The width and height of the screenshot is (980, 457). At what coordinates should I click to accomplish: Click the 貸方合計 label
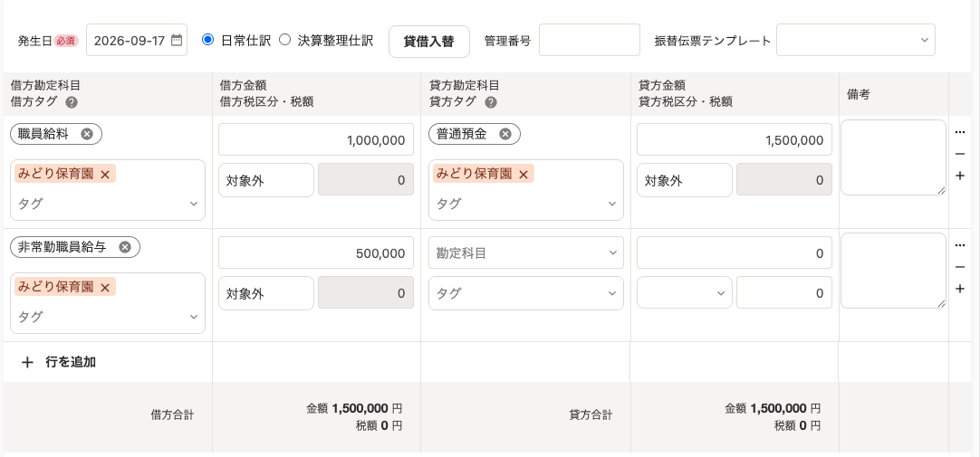click(x=591, y=414)
